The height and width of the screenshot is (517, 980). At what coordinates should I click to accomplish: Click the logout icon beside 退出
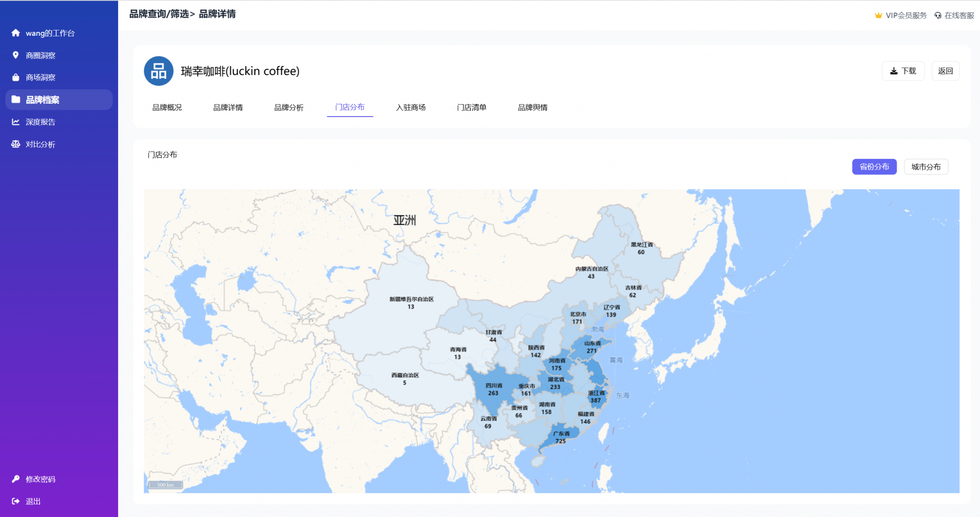(16, 501)
